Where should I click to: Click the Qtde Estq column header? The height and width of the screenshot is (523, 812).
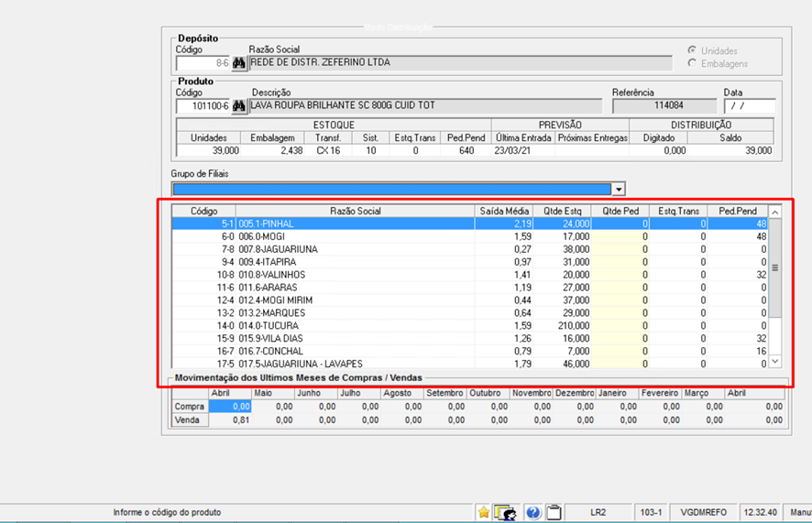point(563,211)
